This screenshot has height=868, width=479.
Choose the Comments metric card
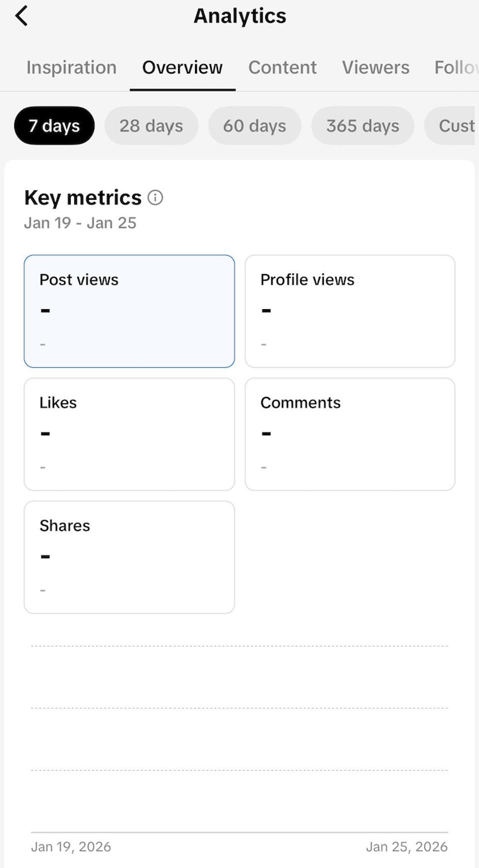[350, 434]
